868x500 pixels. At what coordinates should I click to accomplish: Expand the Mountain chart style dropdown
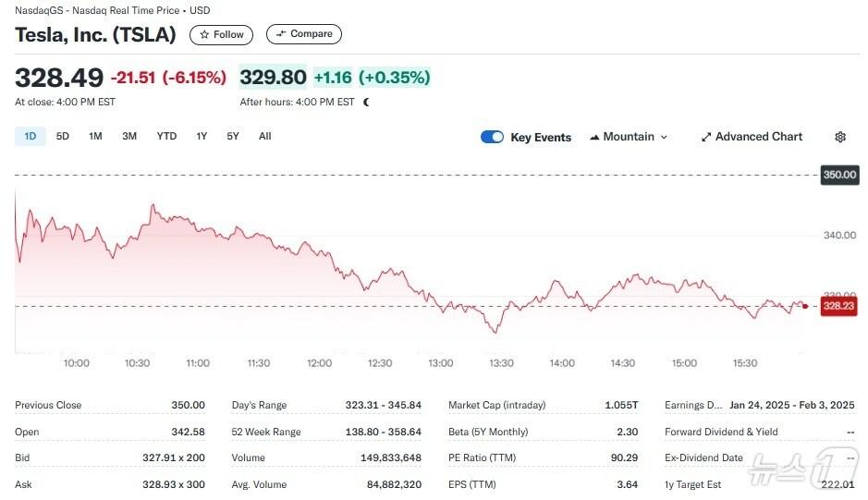pyautogui.click(x=663, y=137)
